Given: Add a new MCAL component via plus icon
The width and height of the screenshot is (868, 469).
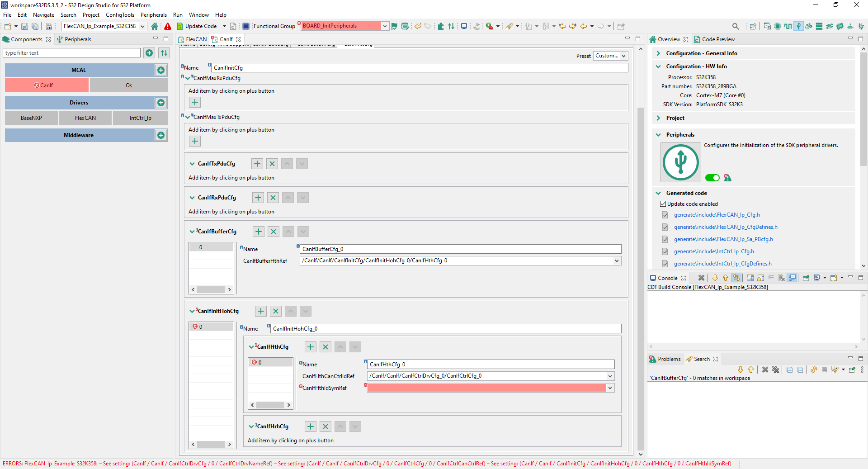Looking at the screenshot, I should (161, 70).
